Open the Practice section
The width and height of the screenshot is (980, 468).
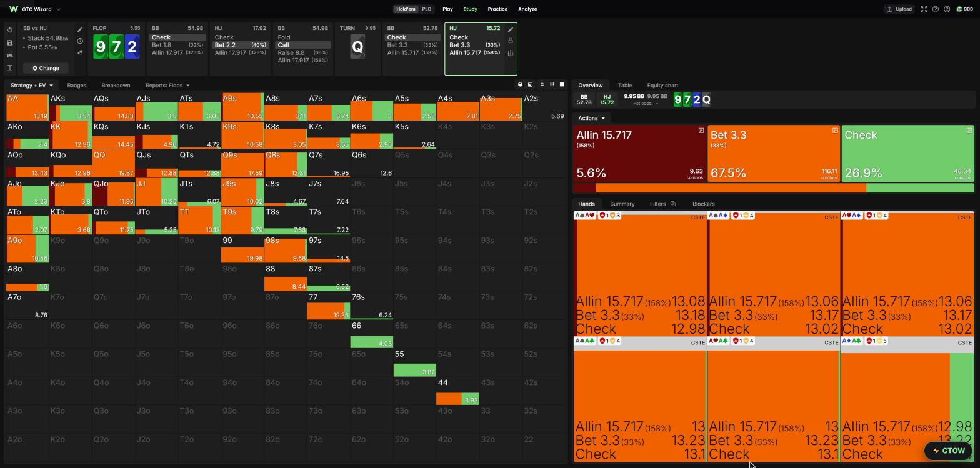pos(497,9)
